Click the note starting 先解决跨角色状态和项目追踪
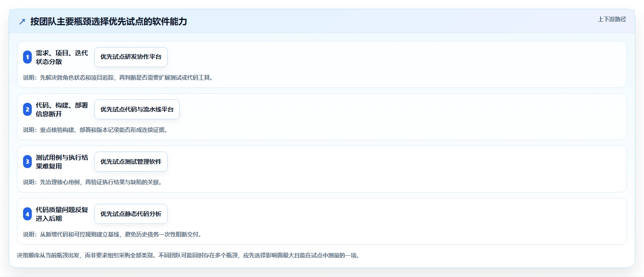 (118, 78)
